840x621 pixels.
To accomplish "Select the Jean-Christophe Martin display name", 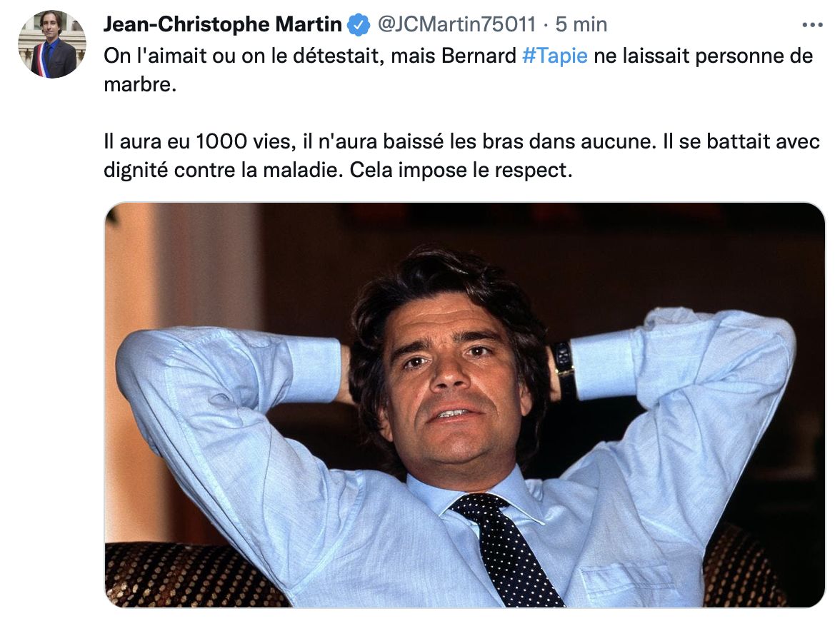I will [222, 24].
